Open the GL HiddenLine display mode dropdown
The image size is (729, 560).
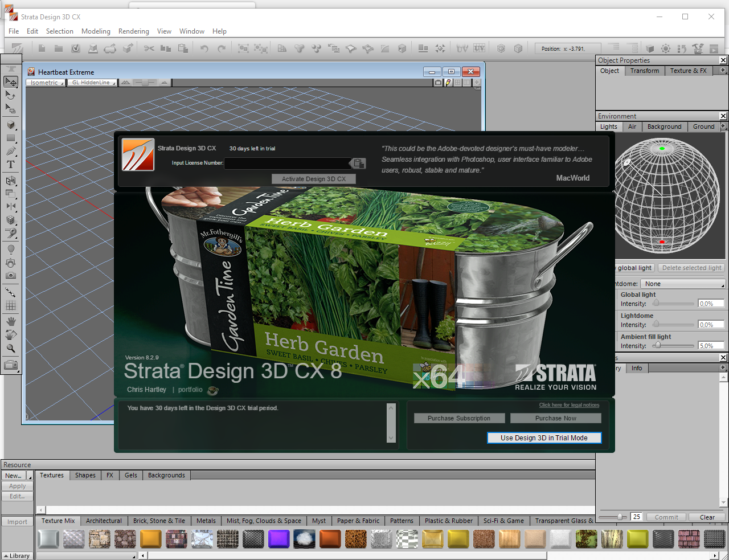tap(92, 83)
